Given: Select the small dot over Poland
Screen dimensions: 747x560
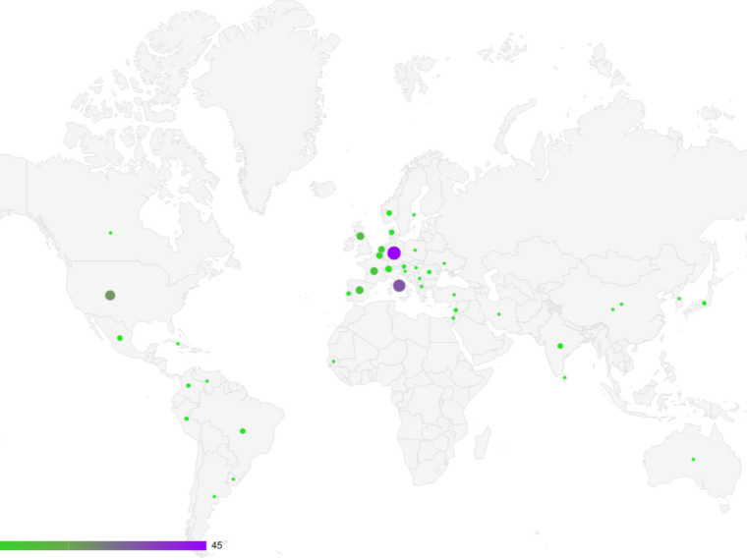Looking at the screenshot, I should pos(415,250).
